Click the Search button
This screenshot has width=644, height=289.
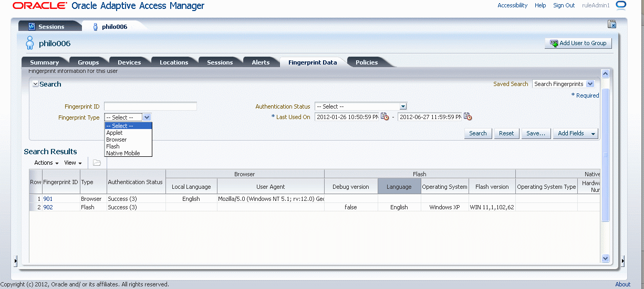pos(478,133)
